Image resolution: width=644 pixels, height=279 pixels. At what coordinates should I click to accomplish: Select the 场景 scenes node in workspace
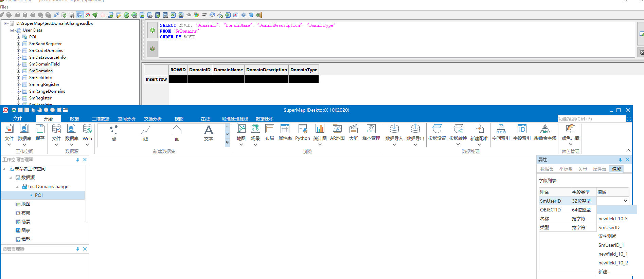coord(25,222)
